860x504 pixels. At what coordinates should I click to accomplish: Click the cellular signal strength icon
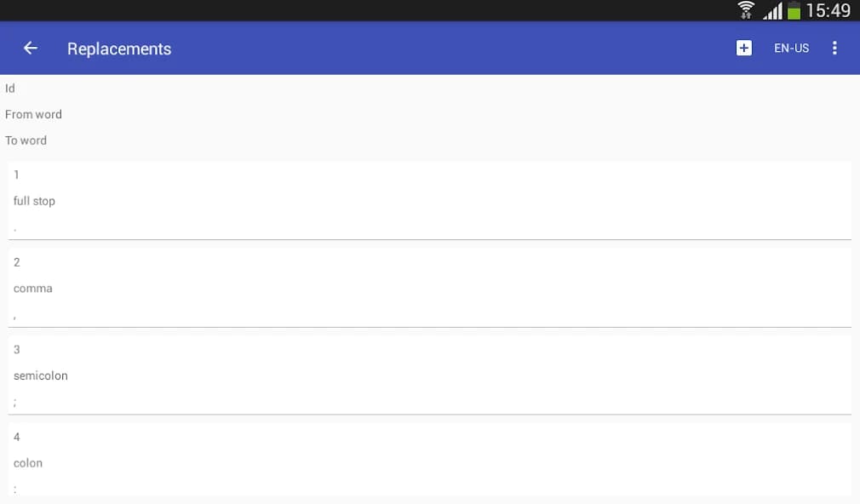pos(771,10)
